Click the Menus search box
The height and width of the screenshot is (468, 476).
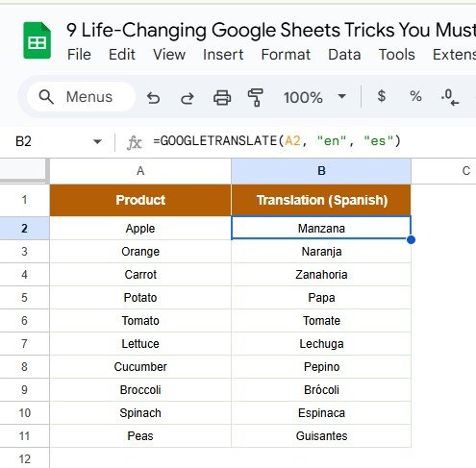[81, 96]
